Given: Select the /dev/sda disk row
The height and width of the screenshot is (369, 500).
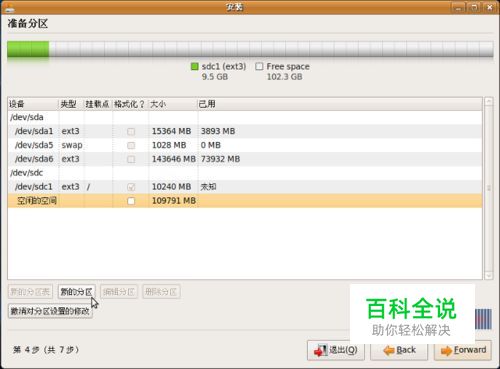Looking at the screenshot, I should [245, 117].
